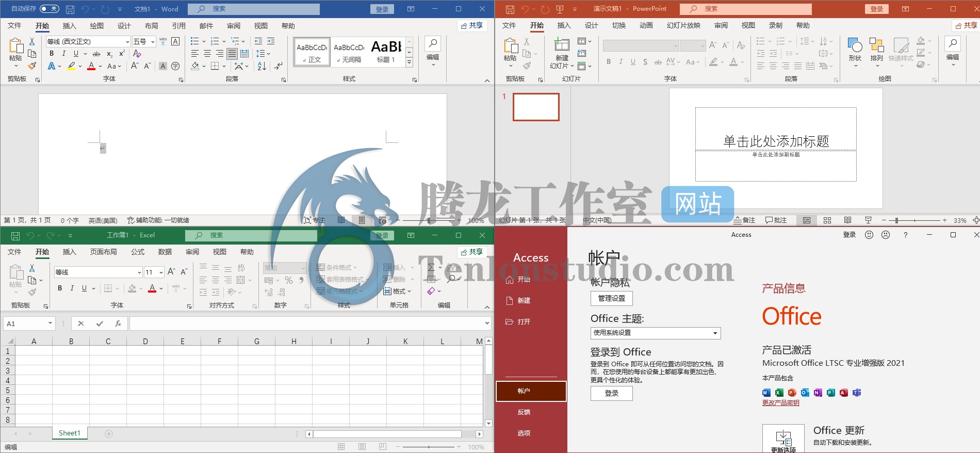
Task: Open Insert tab in Word
Action: (69, 26)
